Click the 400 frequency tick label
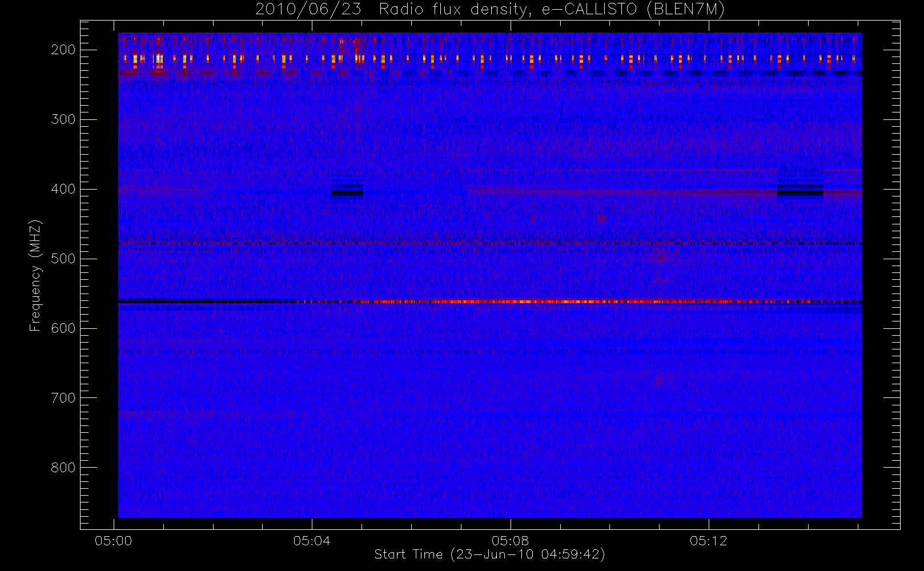The image size is (924, 571). pyautogui.click(x=63, y=189)
